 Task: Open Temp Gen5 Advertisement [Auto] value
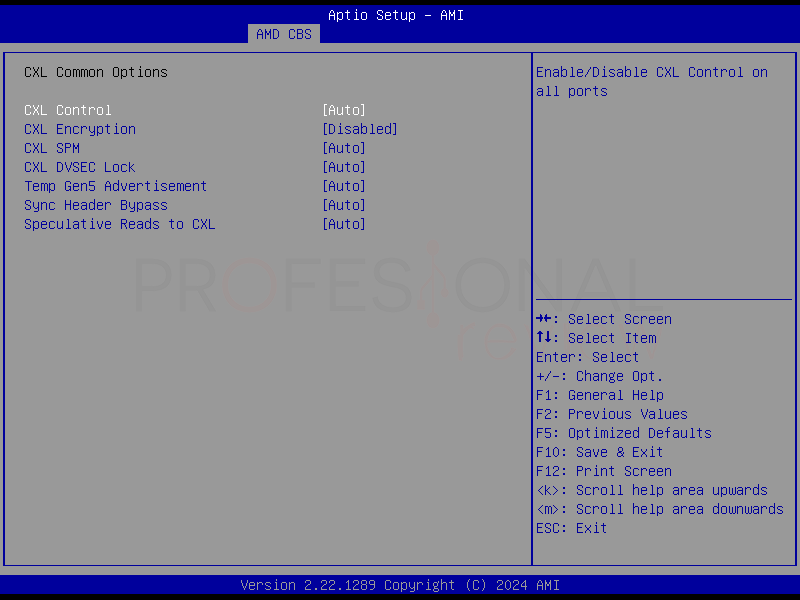[344, 186]
